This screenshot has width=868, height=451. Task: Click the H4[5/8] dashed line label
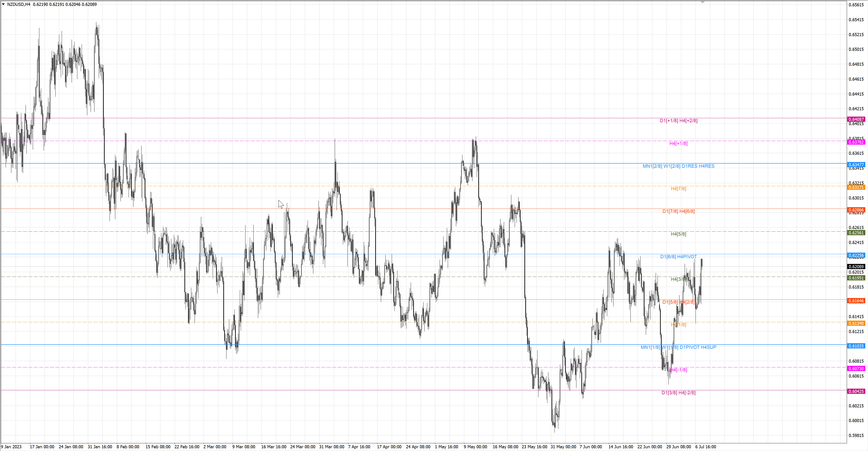[x=678, y=234]
